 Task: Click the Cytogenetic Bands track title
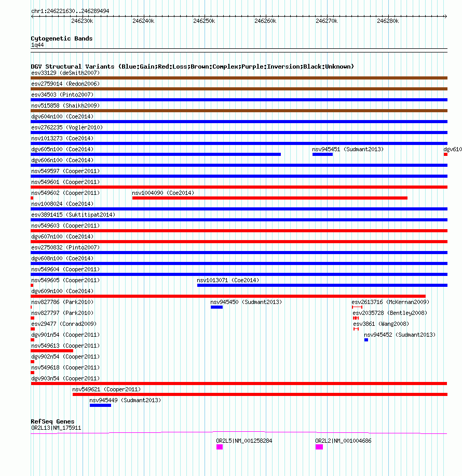pos(62,39)
